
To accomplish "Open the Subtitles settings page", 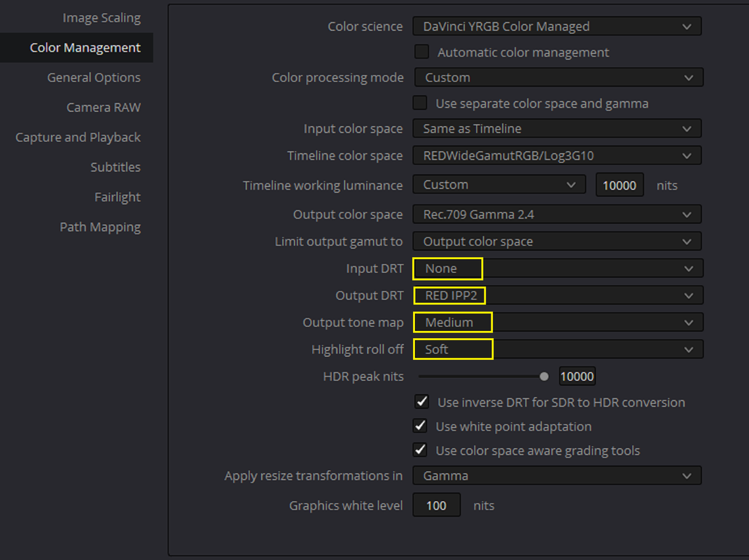I will click(115, 167).
